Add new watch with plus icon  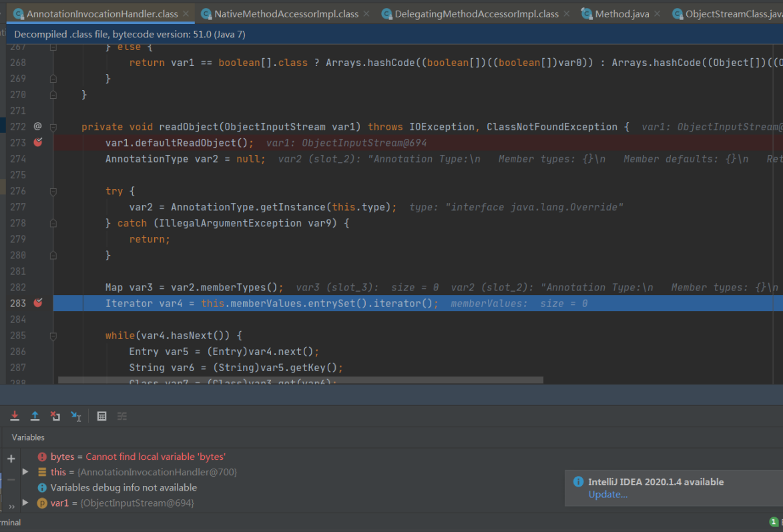[x=11, y=459]
